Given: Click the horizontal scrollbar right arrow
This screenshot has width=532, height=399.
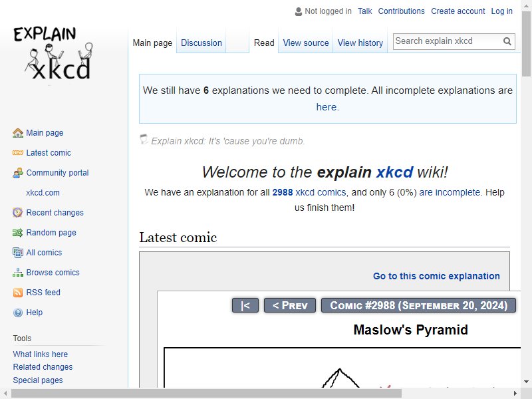Looking at the screenshot, I should tap(515, 394).
